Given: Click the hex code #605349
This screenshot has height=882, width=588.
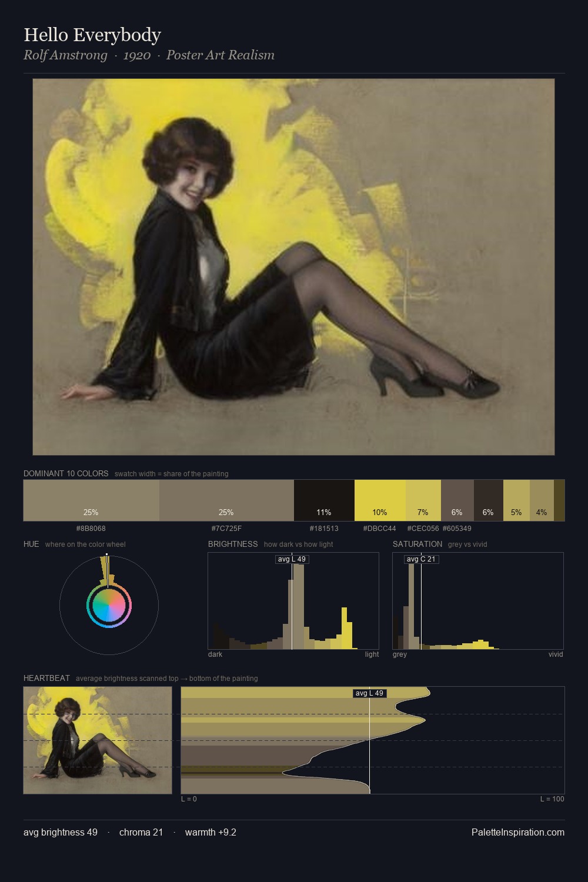Looking at the screenshot, I should click(457, 529).
